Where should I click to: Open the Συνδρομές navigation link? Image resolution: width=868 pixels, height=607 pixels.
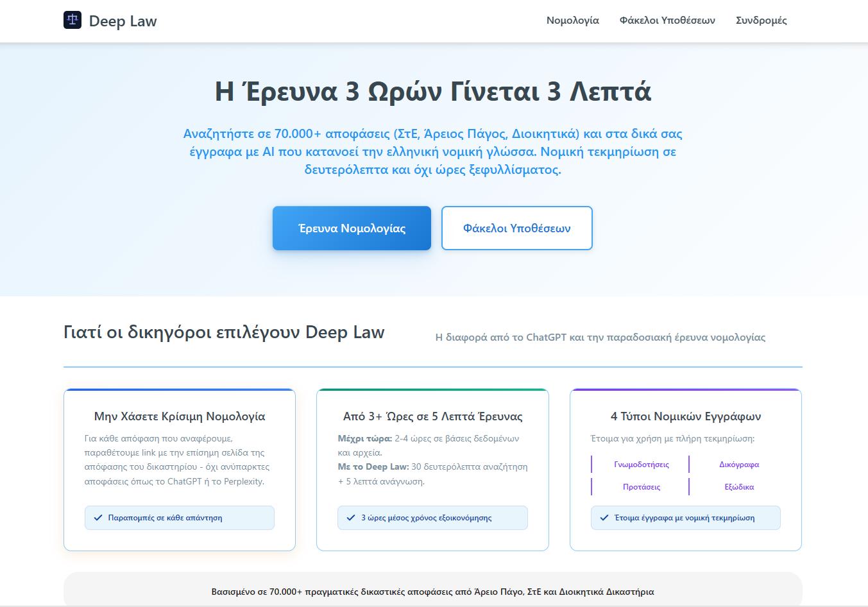pos(761,21)
